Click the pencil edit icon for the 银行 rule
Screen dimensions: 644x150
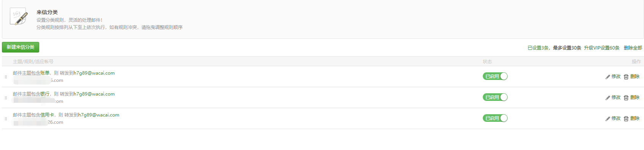click(x=608, y=97)
